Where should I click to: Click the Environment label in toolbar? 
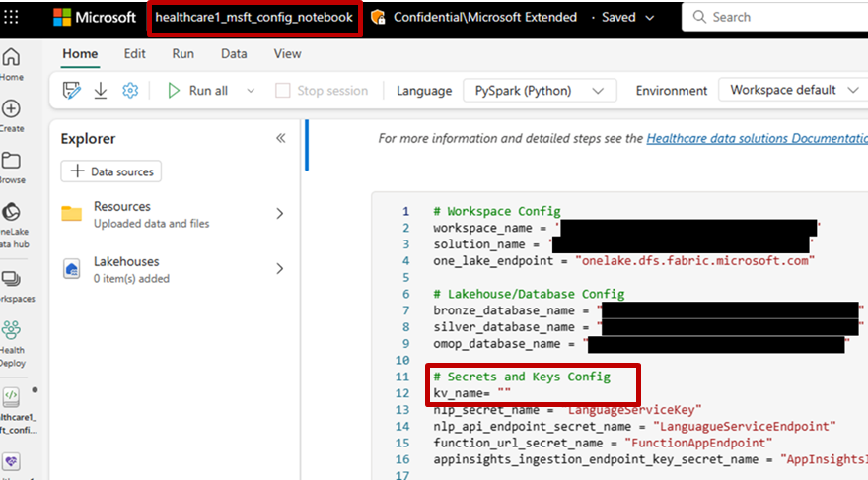coord(672,91)
